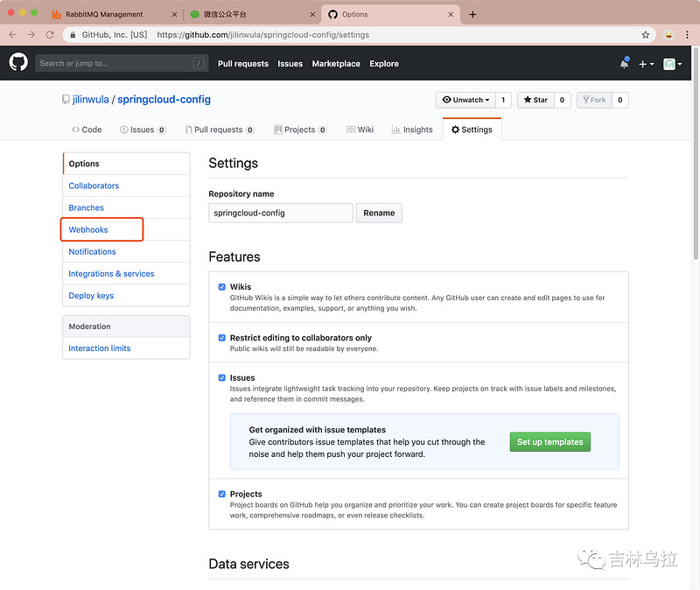Open Explore in top navigation
The width and height of the screenshot is (700, 590).
pos(384,63)
